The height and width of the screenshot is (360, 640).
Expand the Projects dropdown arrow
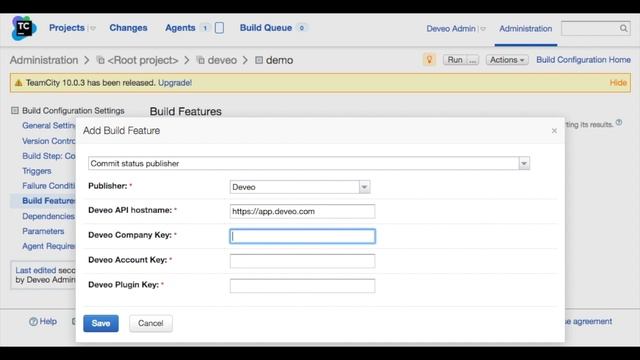coord(93,29)
